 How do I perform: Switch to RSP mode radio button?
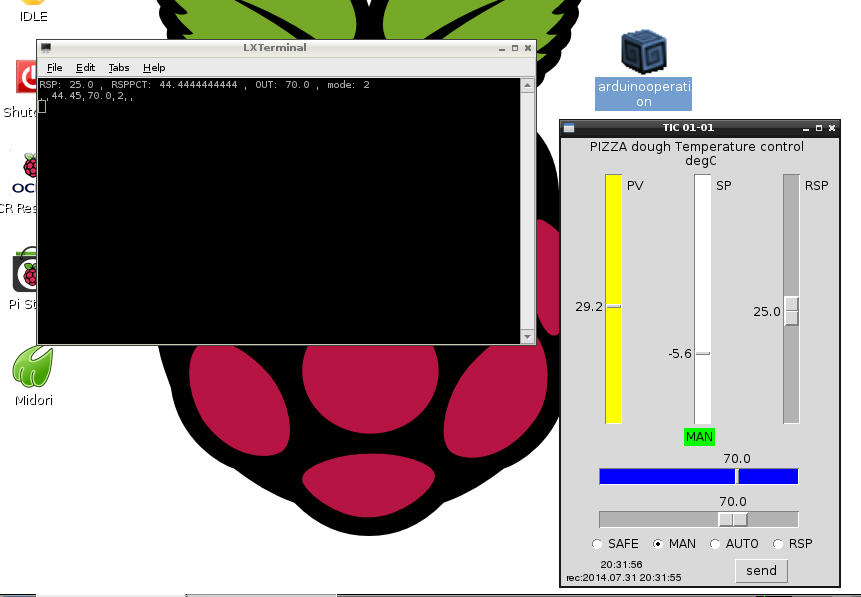776,544
